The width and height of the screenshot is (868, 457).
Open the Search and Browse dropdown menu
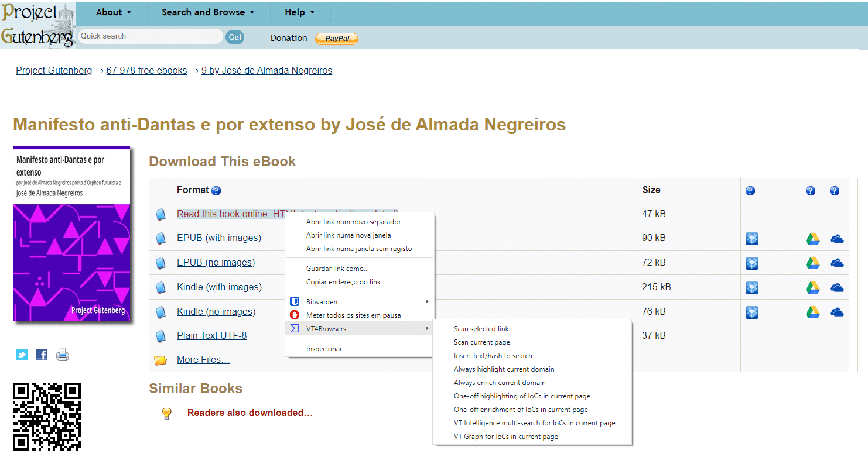click(x=208, y=12)
